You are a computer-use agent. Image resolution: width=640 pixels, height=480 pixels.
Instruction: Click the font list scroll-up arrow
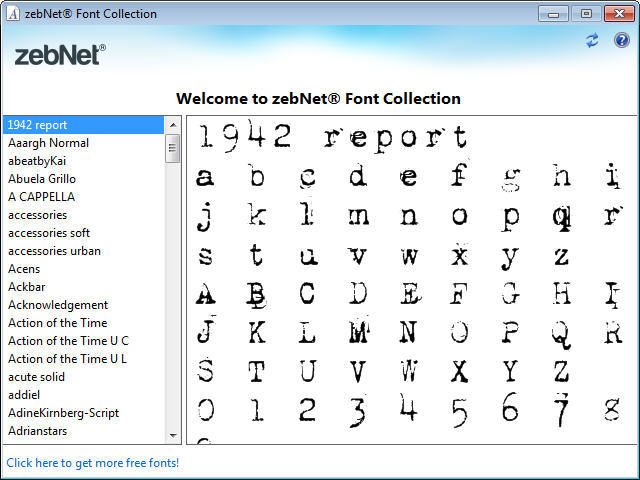point(173,125)
